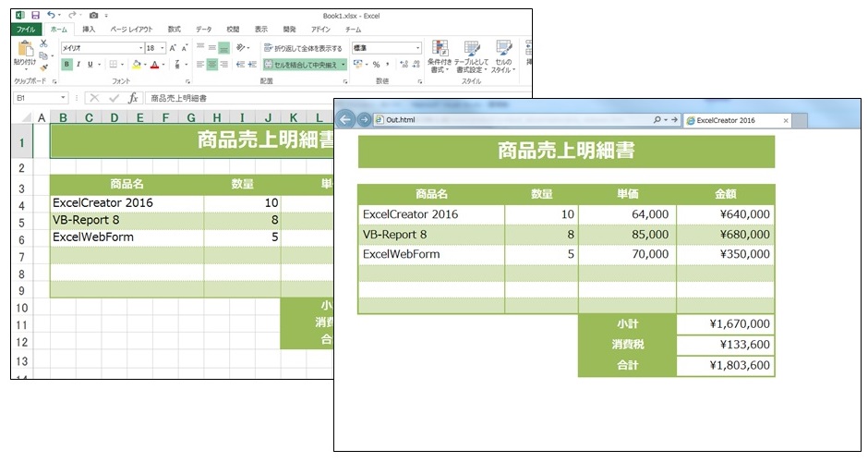The width and height of the screenshot is (868, 462).
Task: Increase indent in Excel ribbon
Action: (252, 65)
